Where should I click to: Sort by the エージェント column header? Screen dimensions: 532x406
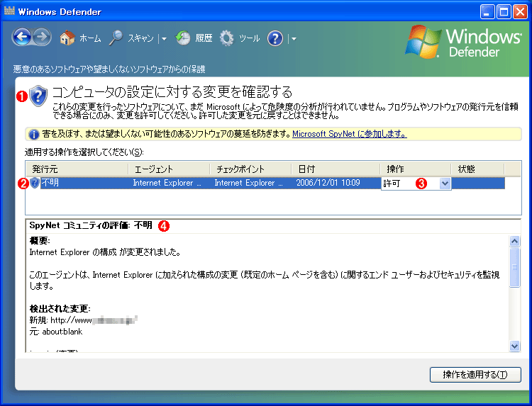pos(169,169)
